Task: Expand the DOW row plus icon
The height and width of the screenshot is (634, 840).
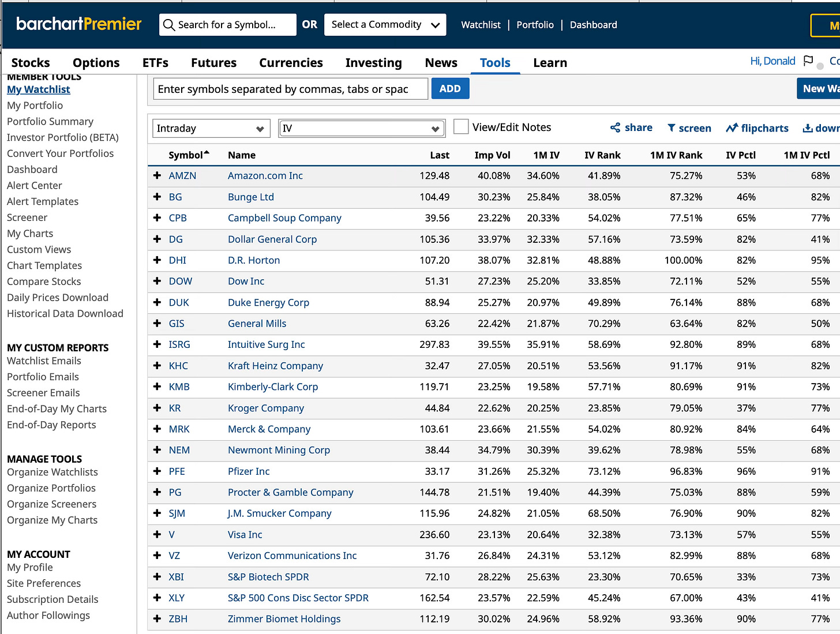Action: (157, 281)
